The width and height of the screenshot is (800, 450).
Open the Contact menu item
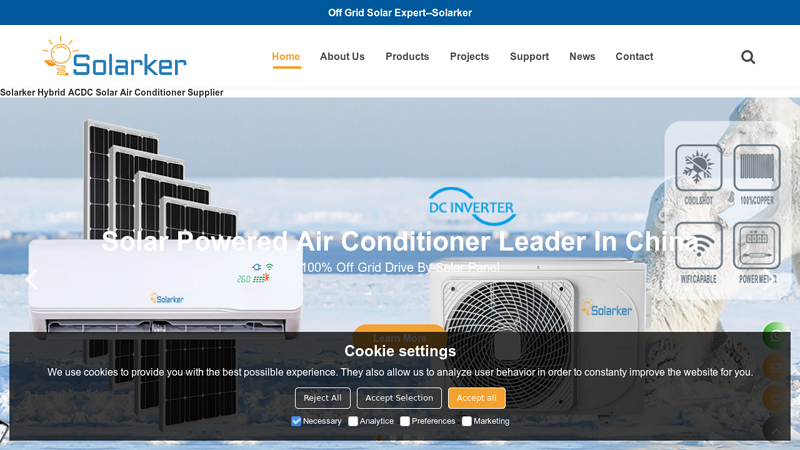pos(634,57)
